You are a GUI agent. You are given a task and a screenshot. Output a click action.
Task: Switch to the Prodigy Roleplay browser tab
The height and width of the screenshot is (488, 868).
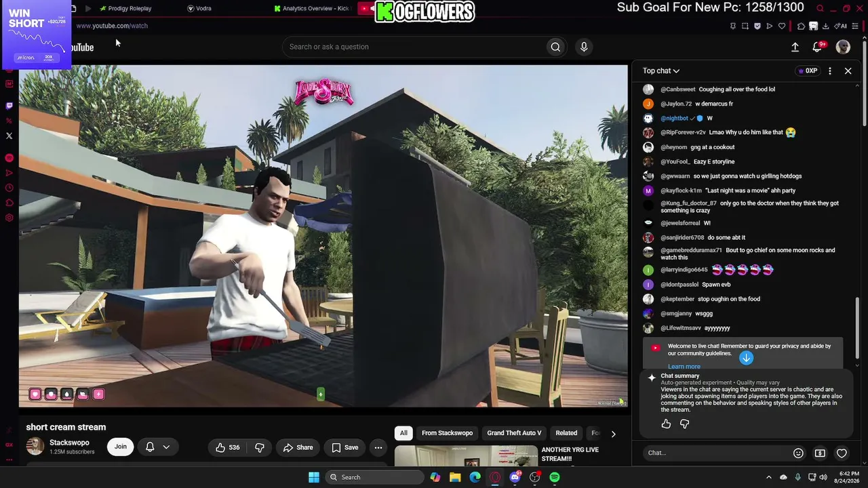(125, 8)
